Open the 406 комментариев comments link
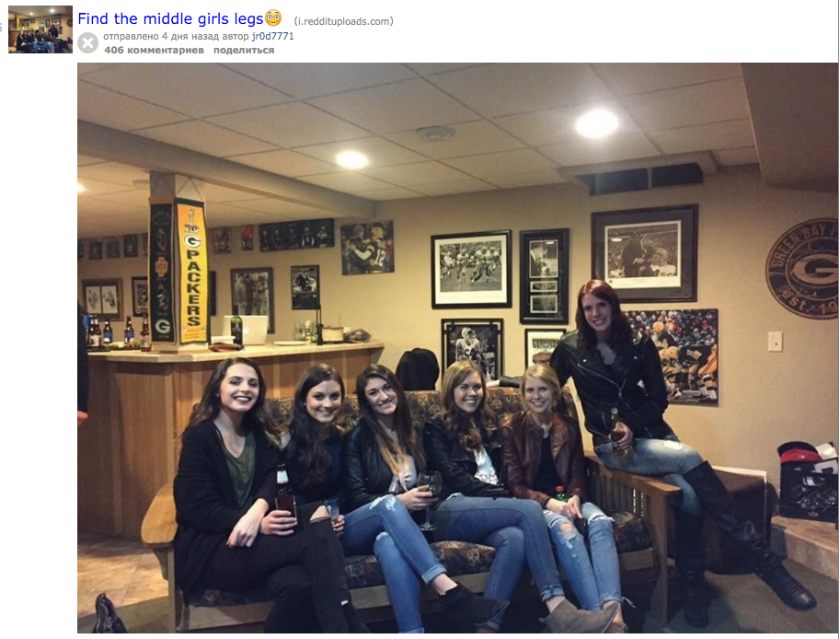This screenshot has height=639, width=840. 154,50
